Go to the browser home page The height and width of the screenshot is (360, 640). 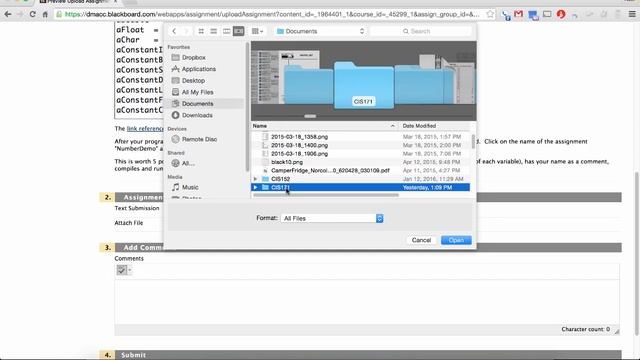45,14
